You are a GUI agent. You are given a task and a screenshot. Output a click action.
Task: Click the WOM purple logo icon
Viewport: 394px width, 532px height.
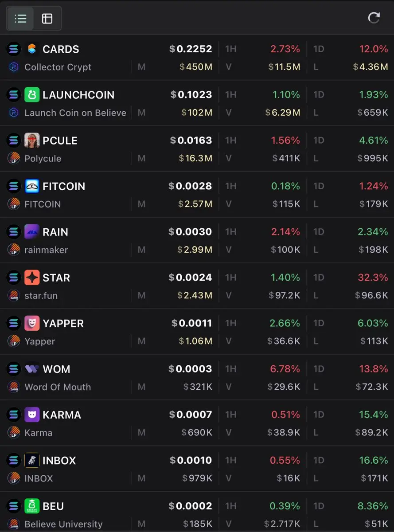(32, 369)
